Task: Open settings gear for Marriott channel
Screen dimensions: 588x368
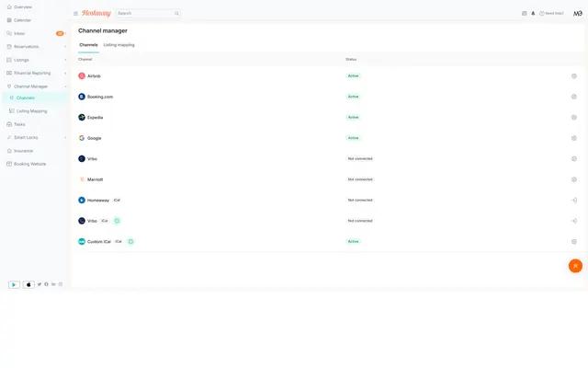Action: click(x=573, y=179)
